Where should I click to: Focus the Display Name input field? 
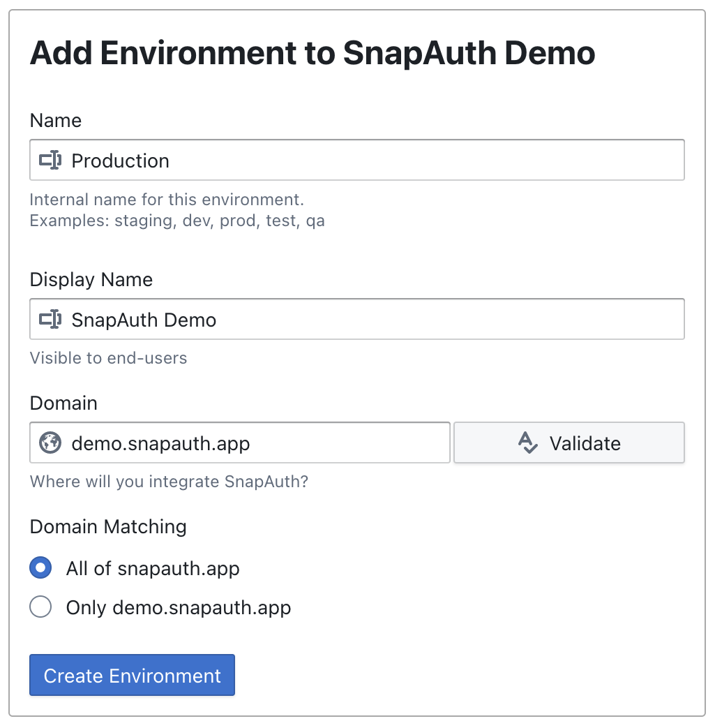click(x=357, y=319)
